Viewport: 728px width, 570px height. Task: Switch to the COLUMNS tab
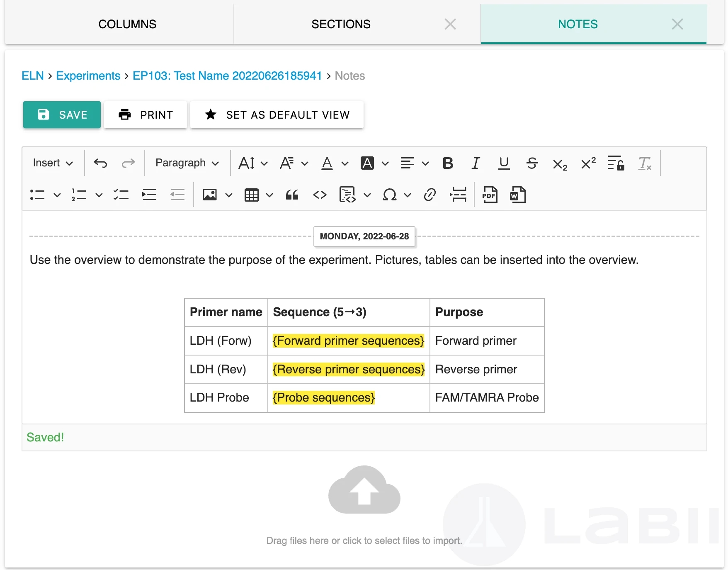[x=127, y=24]
